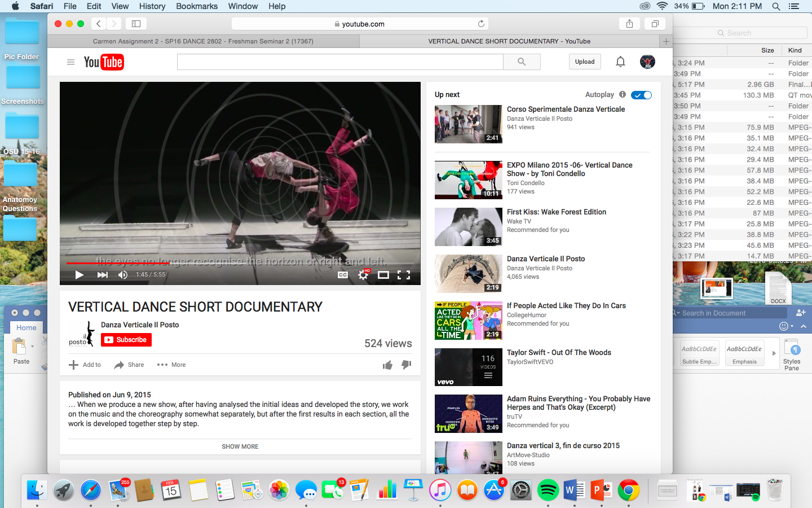812x508 pixels.
Task: Expand the More options under video
Action: (171, 365)
